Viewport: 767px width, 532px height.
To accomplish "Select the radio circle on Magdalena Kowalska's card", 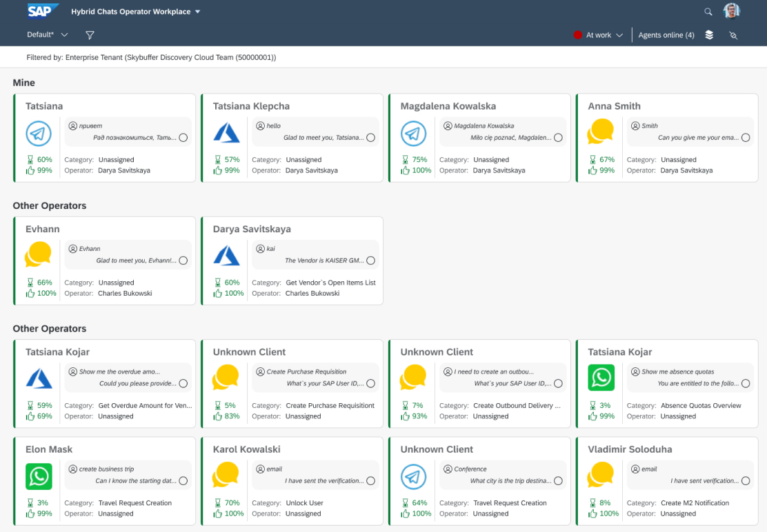I will pyautogui.click(x=558, y=138).
